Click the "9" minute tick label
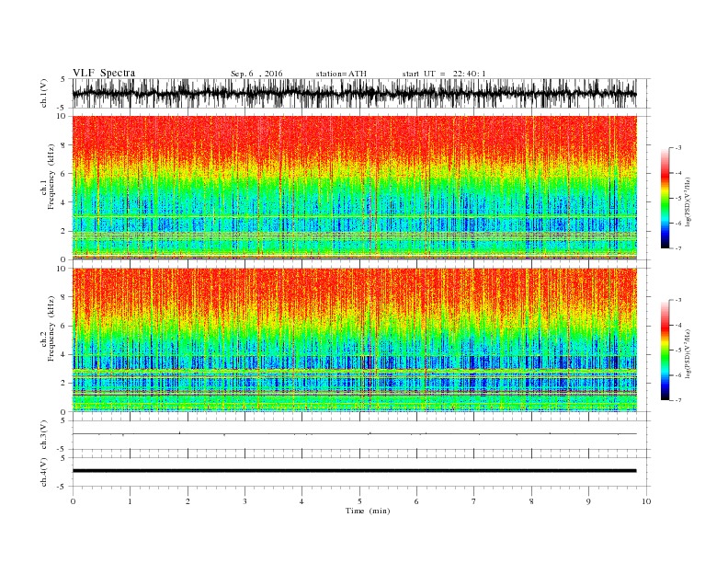 pos(588,501)
